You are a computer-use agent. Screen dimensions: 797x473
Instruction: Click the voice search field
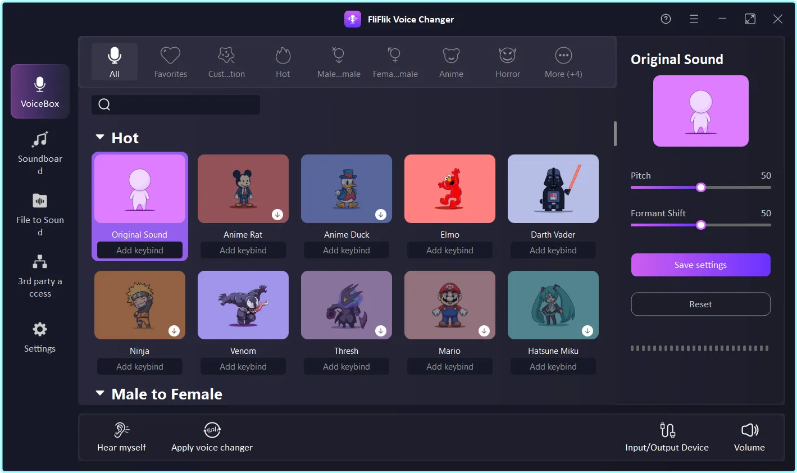point(176,105)
